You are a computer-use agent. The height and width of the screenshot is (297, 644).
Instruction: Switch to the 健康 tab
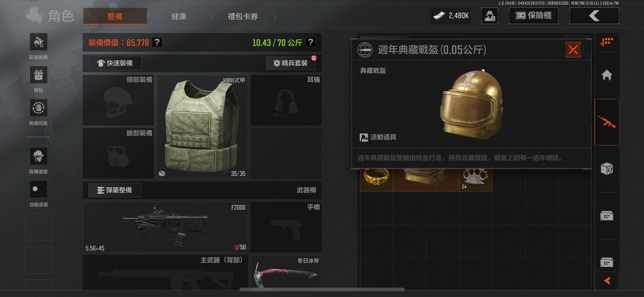click(179, 16)
